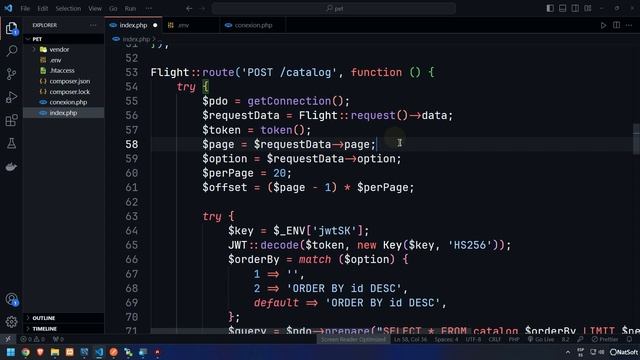Click the unsaved dot on index.php tab

[155, 25]
